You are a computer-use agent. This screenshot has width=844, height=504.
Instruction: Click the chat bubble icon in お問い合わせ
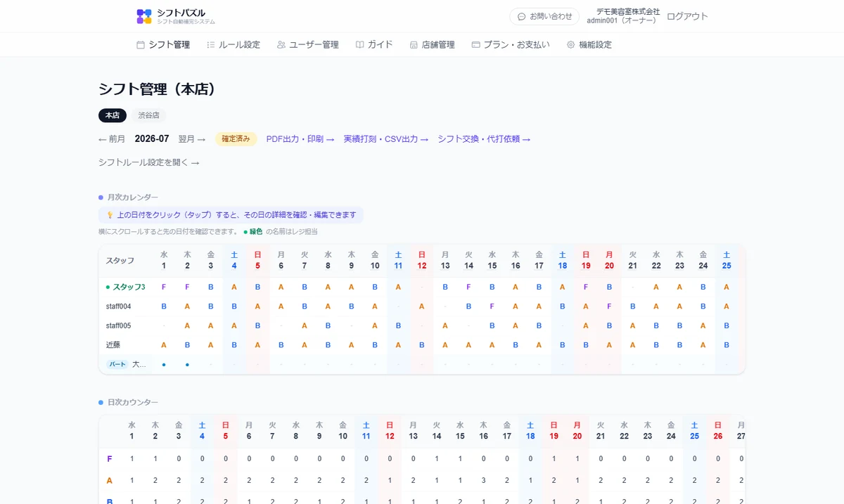tap(521, 16)
